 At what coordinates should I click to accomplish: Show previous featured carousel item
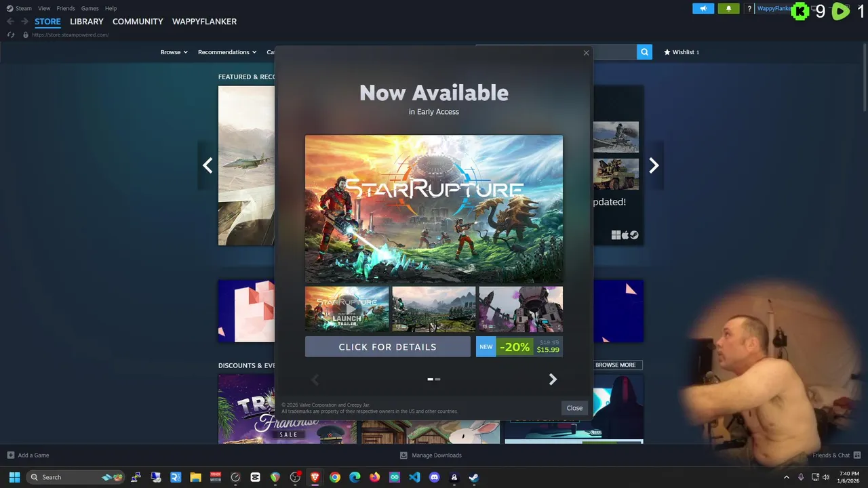(208, 165)
